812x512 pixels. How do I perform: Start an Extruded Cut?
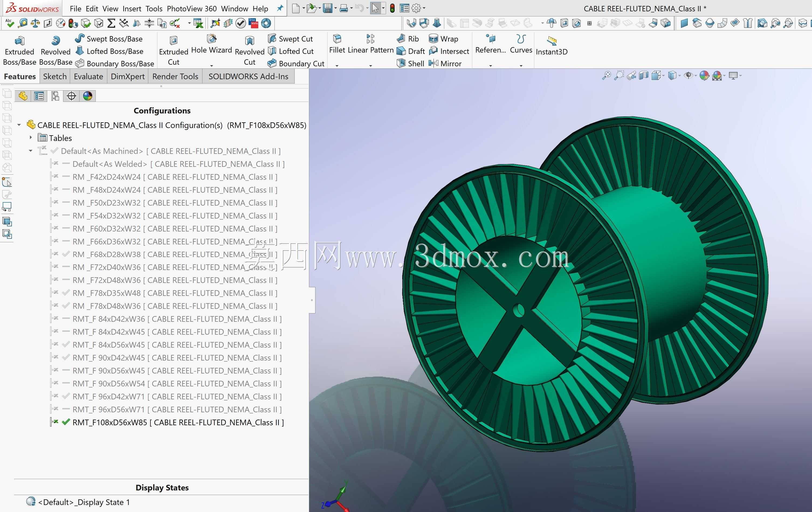[x=174, y=51]
